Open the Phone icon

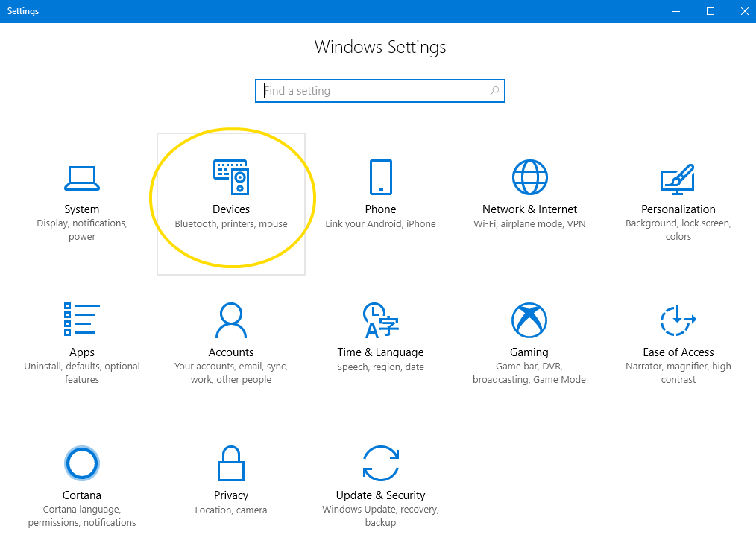(x=381, y=177)
